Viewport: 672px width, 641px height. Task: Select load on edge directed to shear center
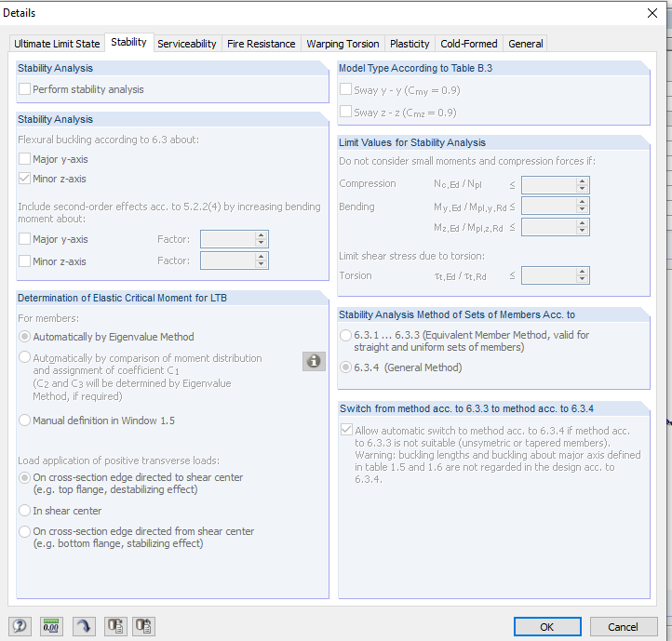(25, 477)
